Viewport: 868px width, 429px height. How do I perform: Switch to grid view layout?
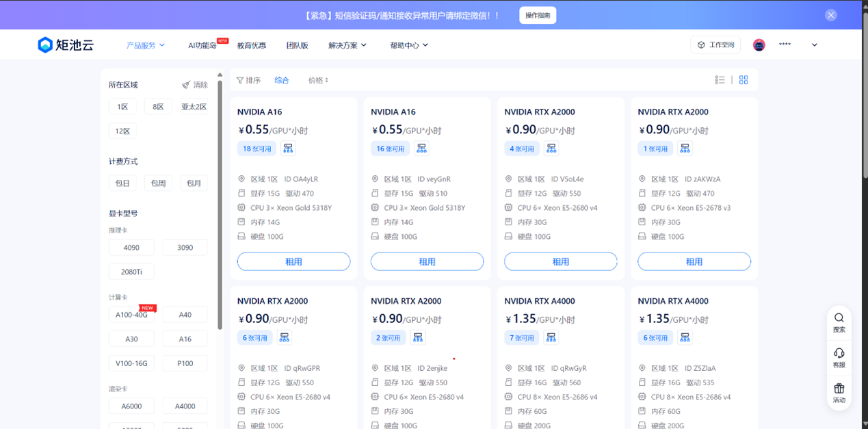[744, 80]
